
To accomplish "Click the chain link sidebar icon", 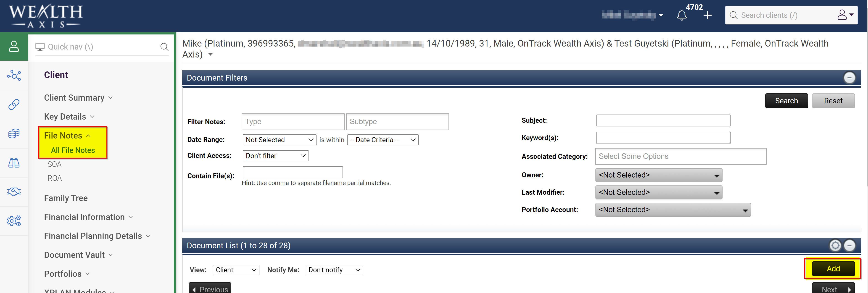I will click(x=14, y=105).
